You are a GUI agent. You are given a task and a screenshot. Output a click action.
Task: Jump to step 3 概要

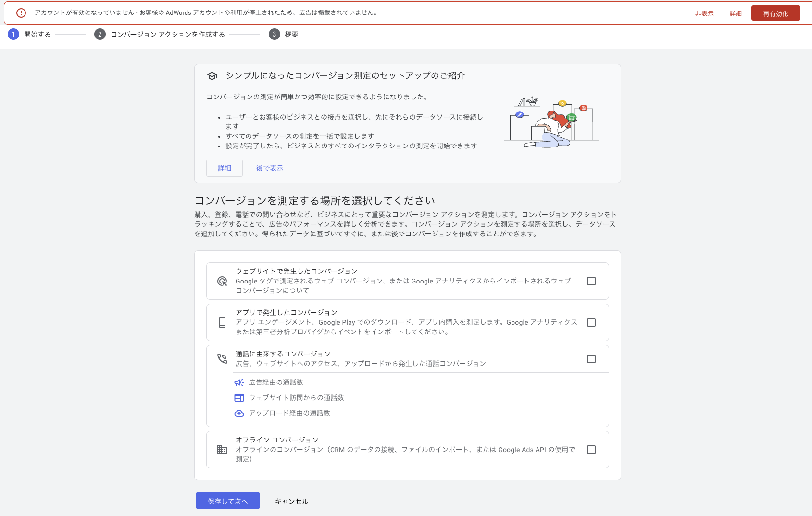(x=284, y=34)
